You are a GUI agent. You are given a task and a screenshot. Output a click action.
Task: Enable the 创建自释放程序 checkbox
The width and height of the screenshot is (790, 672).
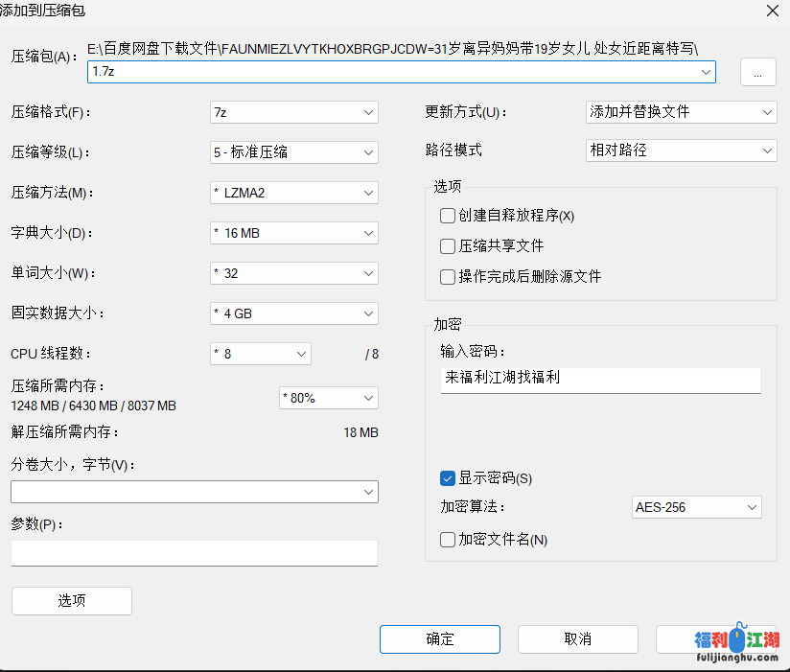coord(448,216)
